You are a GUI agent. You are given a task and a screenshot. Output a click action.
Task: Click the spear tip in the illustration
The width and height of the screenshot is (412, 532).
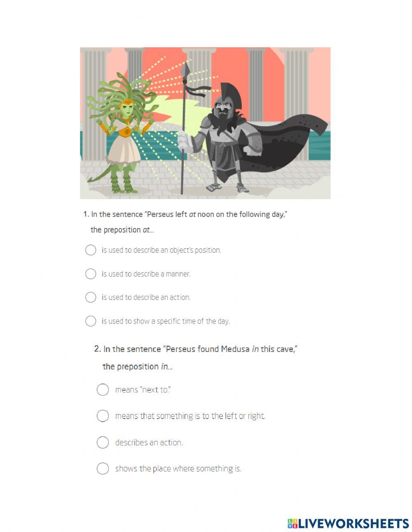tap(188, 67)
